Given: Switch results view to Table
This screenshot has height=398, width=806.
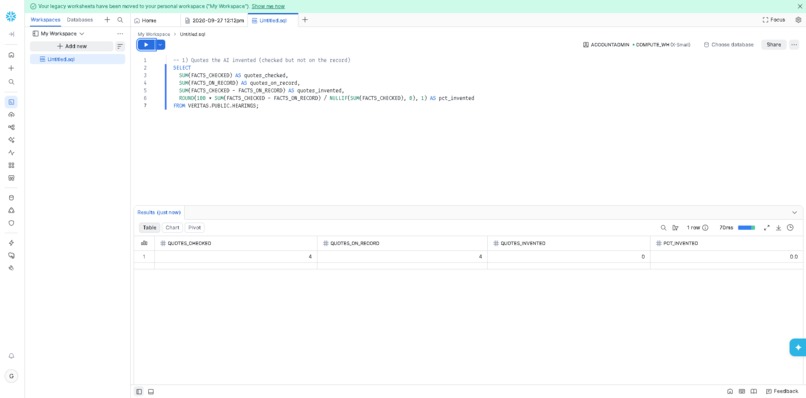Looking at the screenshot, I should [150, 228].
